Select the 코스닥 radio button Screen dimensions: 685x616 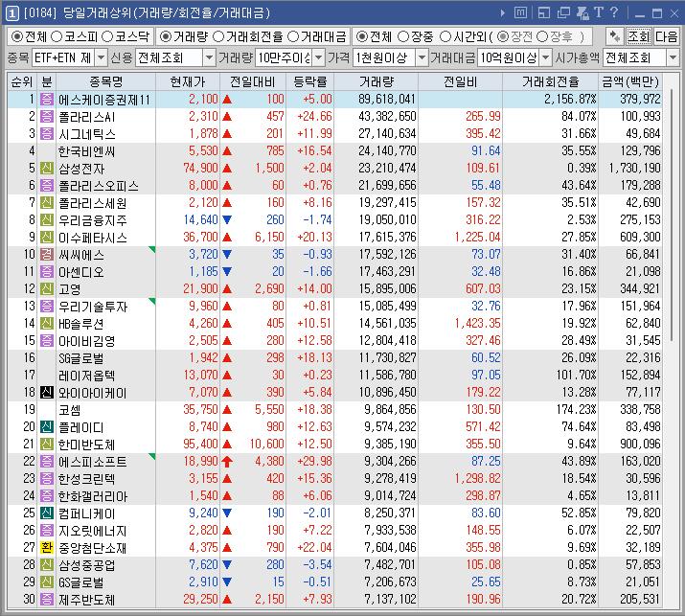click(x=107, y=36)
